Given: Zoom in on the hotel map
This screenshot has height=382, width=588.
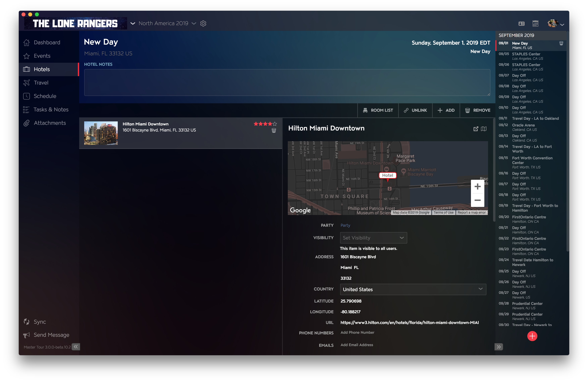Looking at the screenshot, I should [x=477, y=186].
